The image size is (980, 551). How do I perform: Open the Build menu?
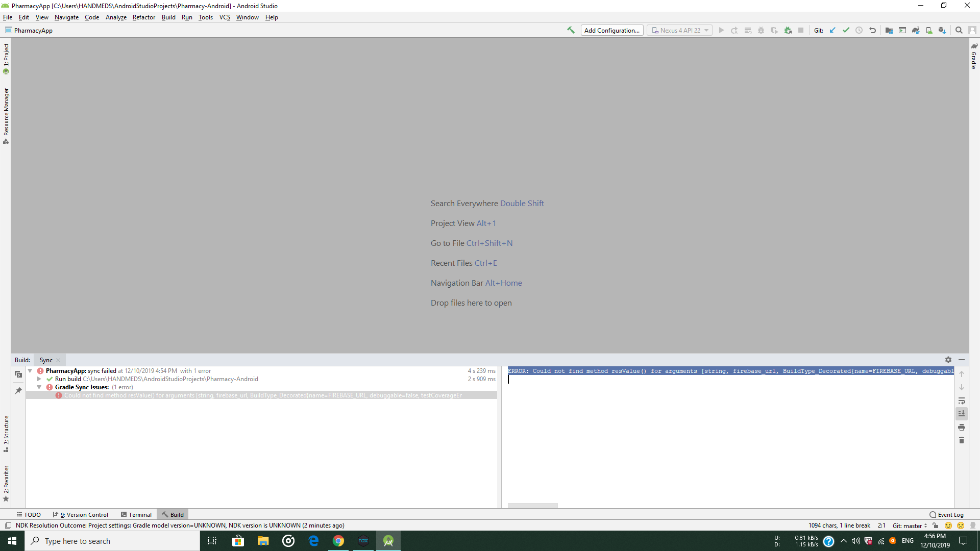tap(168, 17)
